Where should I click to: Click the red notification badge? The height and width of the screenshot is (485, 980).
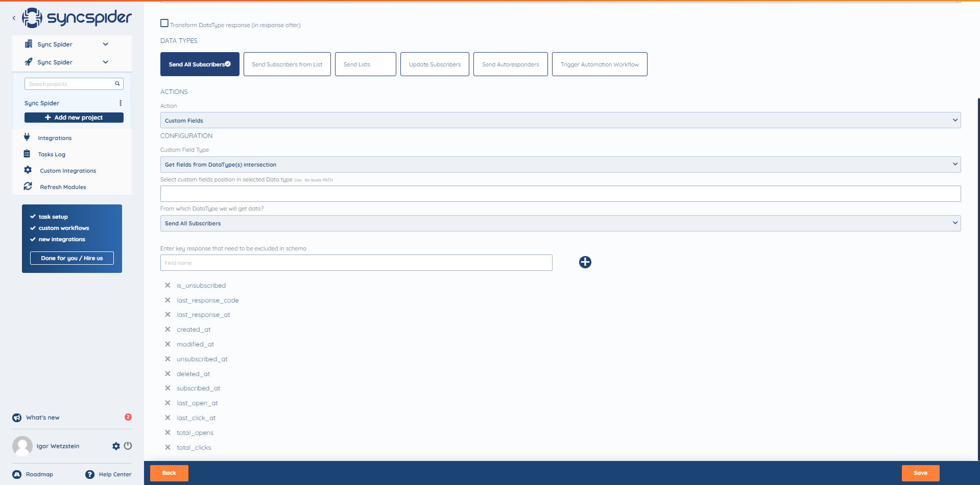pyautogui.click(x=128, y=417)
